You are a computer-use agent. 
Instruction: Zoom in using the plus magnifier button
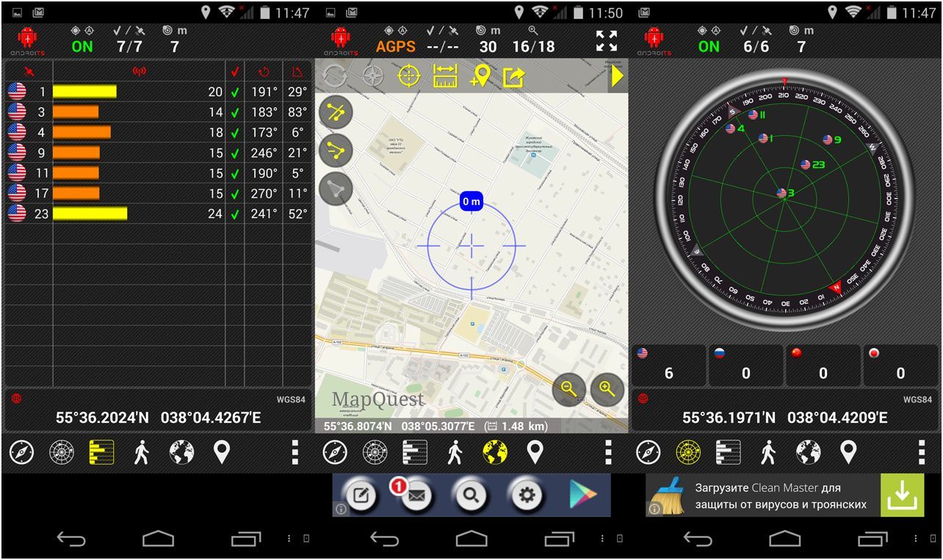(x=607, y=390)
